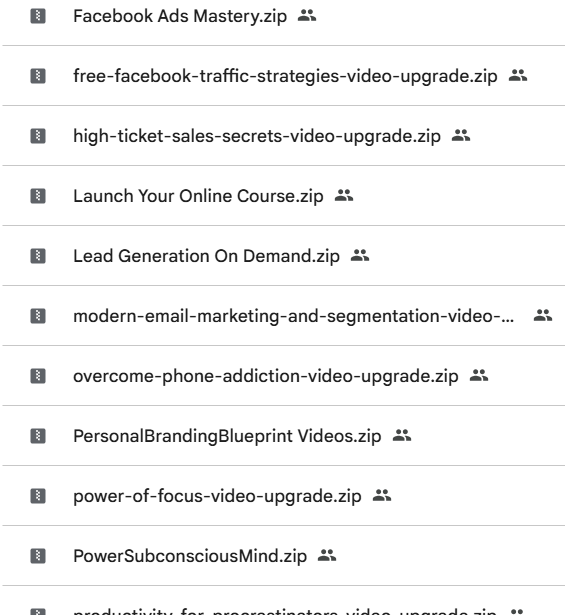Click shared icon beside Launch Your Online Course.zip
The width and height of the screenshot is (565, 615).
(344, 195)
